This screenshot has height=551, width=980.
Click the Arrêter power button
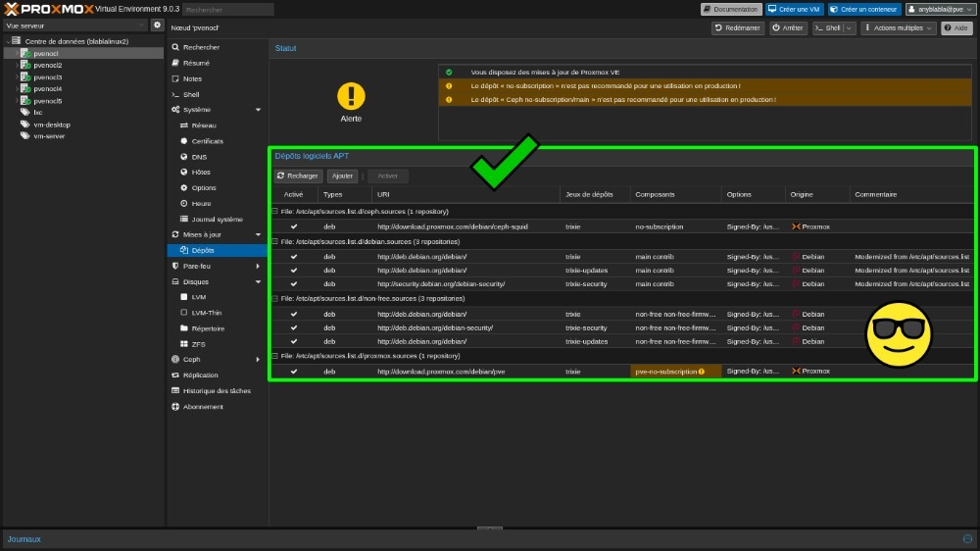789,28
